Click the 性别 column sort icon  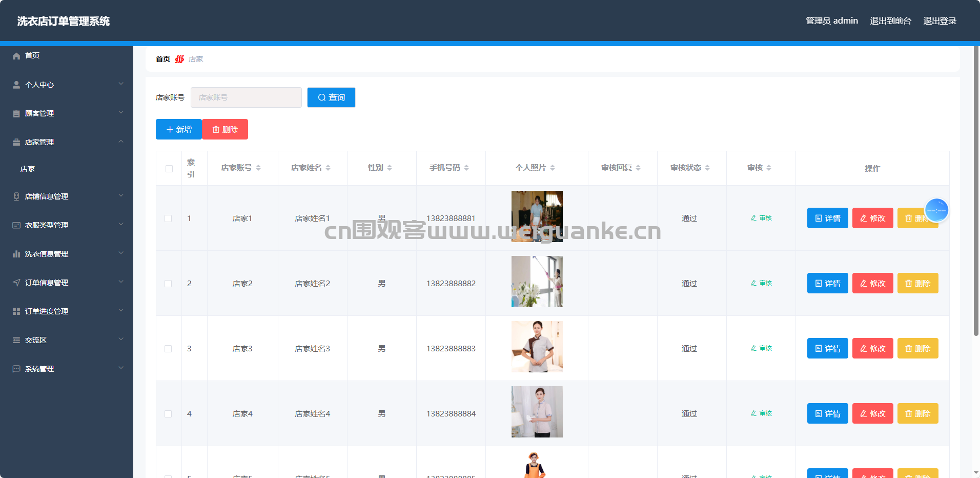tap(390, 168)
